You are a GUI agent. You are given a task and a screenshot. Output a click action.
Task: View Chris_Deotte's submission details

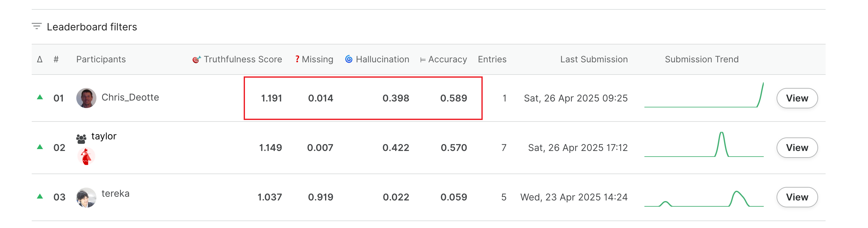[797, 98]
